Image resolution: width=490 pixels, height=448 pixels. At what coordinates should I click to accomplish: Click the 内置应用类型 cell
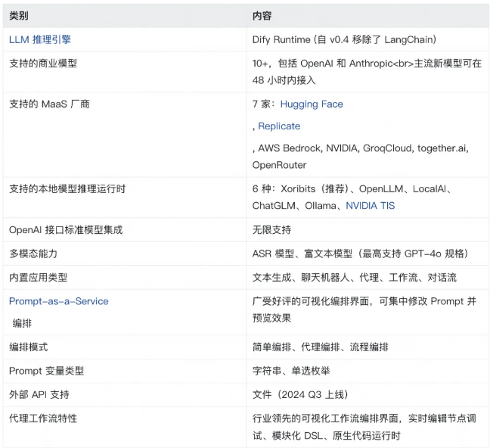125,278
